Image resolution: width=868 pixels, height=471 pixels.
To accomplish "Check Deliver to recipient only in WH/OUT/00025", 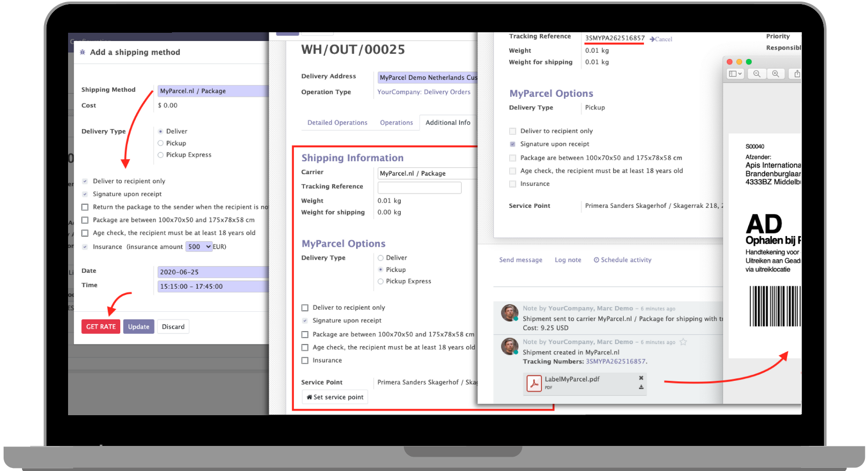I will [305, 308].
